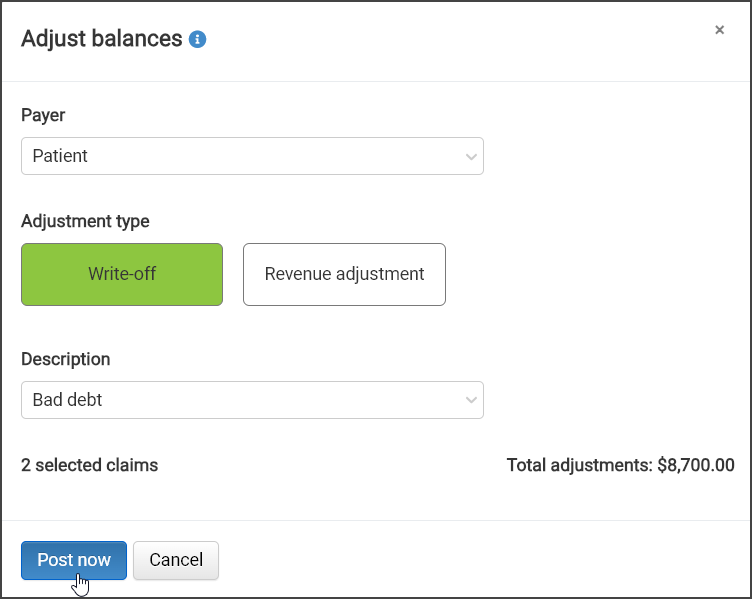Post the adjustments with Post now
The width and height of the screenshot is (752, 599).
(x=74, y=560)
